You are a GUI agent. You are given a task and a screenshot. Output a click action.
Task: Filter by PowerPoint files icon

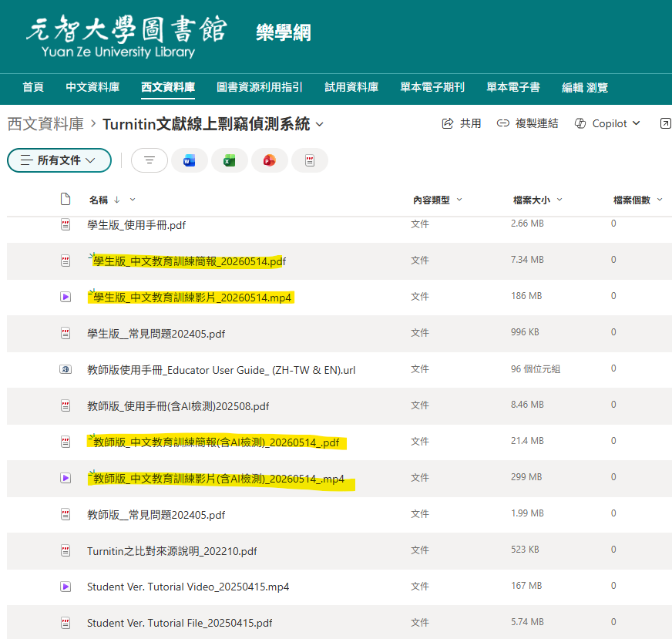coord(269,160)
